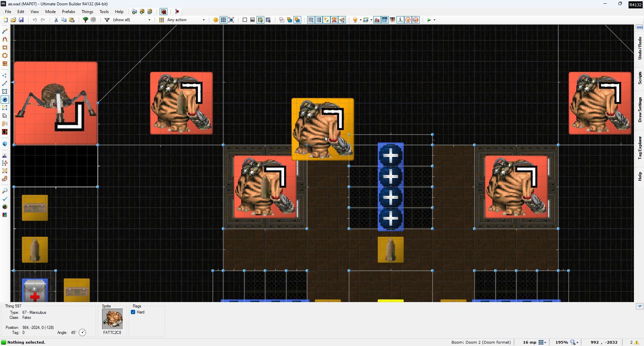Toggle sky rendering button
The width and height of the screenshot is (644, 346).
click(x=385, y=20)
